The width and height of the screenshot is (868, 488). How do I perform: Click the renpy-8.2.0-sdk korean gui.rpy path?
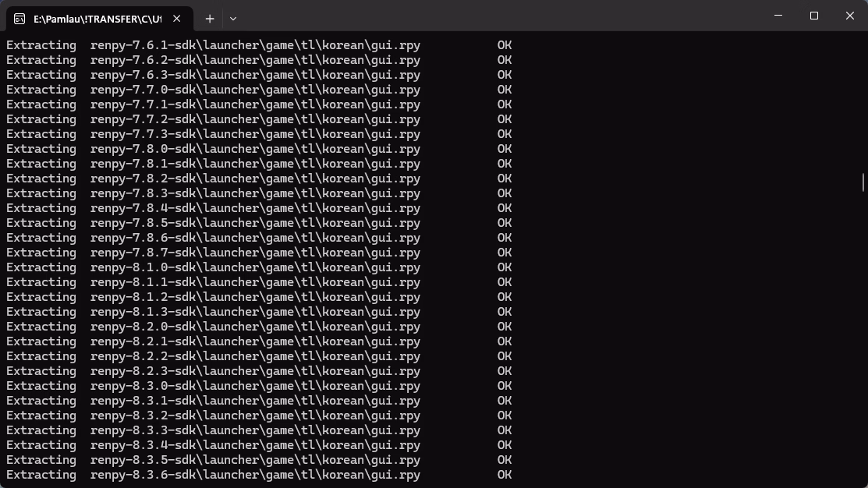click(x=255, y=327)
